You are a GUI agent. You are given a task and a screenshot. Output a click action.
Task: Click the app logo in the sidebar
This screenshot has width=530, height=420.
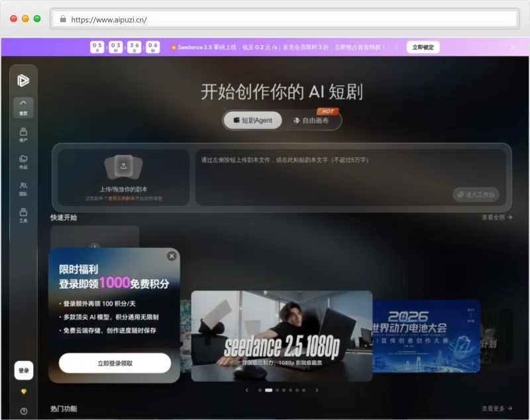tap(23, 80)
